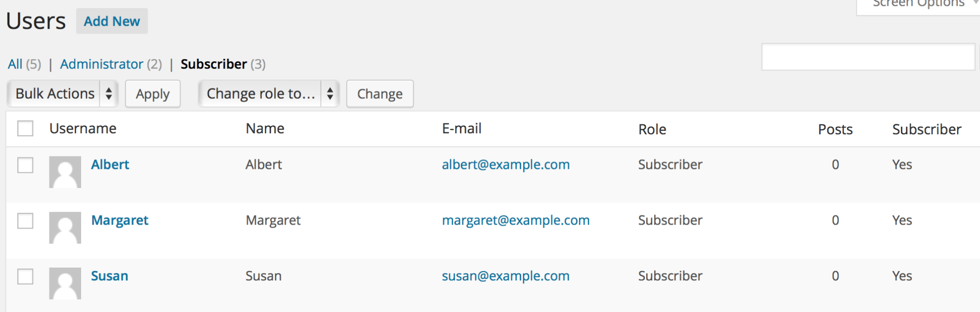Focus the user search field
The height and width of the screenshot is (312, 980).
[x=868, y=57]
